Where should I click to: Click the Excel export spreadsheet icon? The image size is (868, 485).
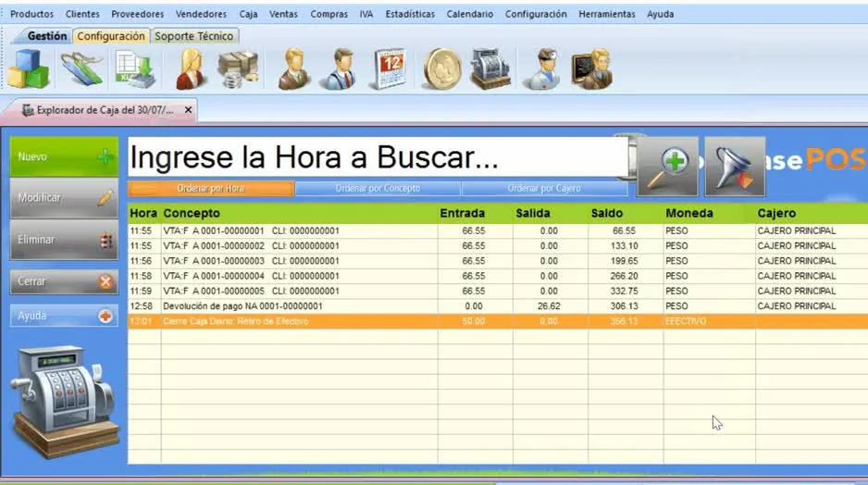[135, 69]
